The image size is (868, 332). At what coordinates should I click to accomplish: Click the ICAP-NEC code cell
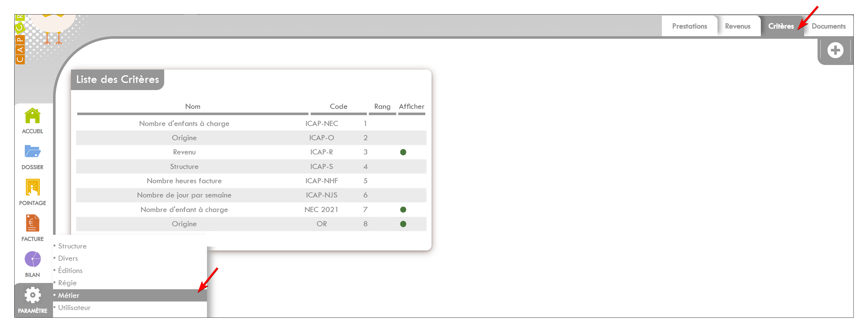(322, 124)
